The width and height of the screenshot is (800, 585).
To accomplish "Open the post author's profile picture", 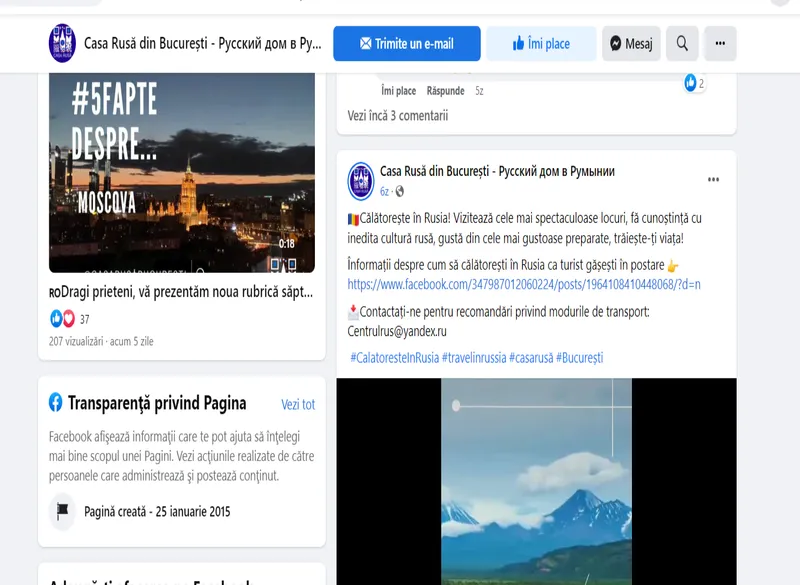I will (x=361, y=181).
